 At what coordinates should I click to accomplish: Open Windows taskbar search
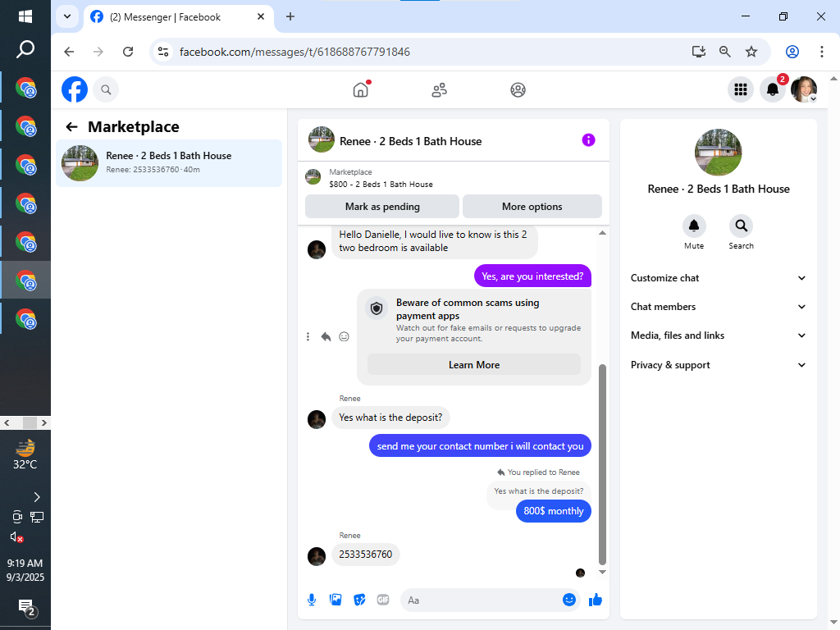25,50
